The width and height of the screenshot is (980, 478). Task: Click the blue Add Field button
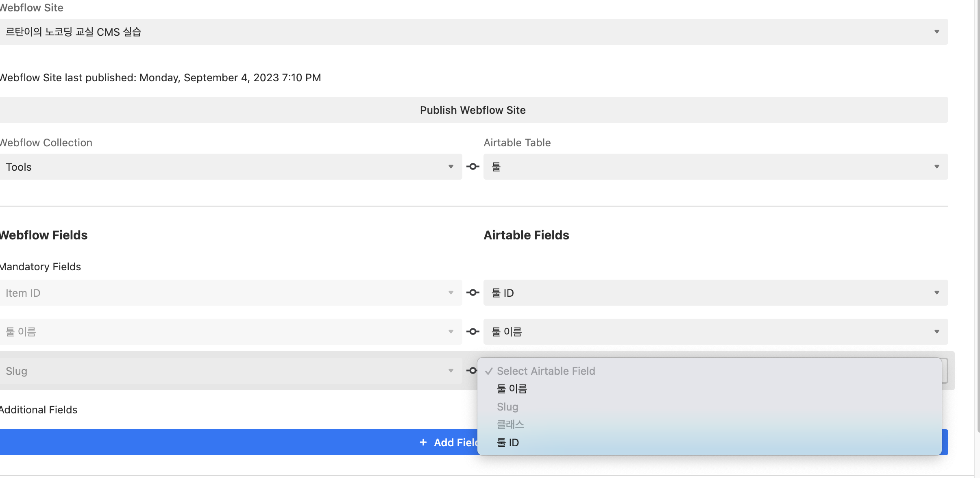[x=238, y=442]
